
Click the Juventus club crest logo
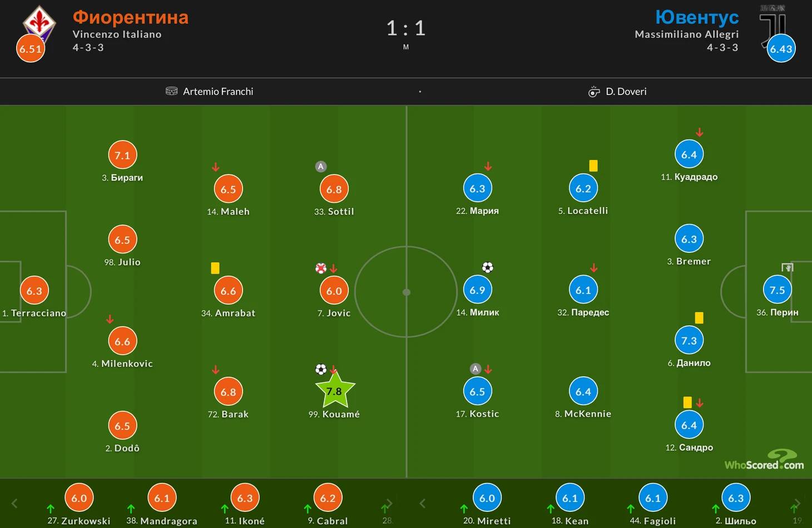point(773,25)
